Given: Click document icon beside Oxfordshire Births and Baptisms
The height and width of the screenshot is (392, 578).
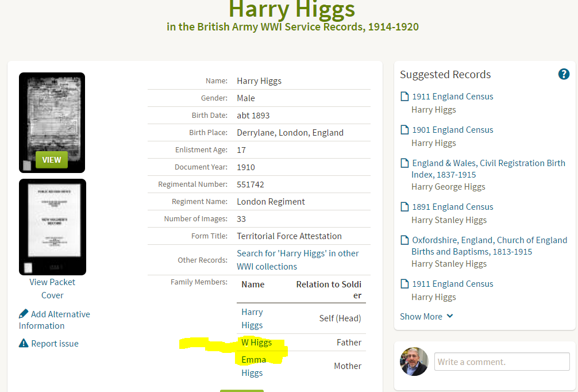Looking at the screenshot, I should [404, 240].
